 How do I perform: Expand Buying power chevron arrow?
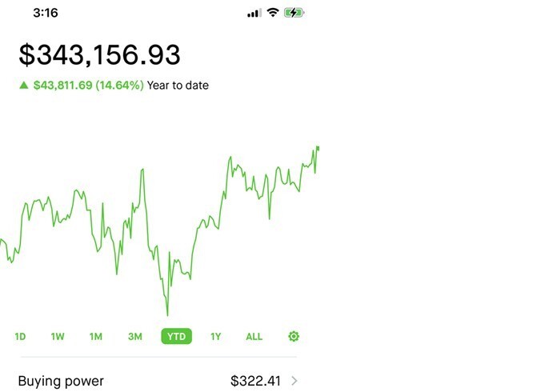click(x=295, y=381)
